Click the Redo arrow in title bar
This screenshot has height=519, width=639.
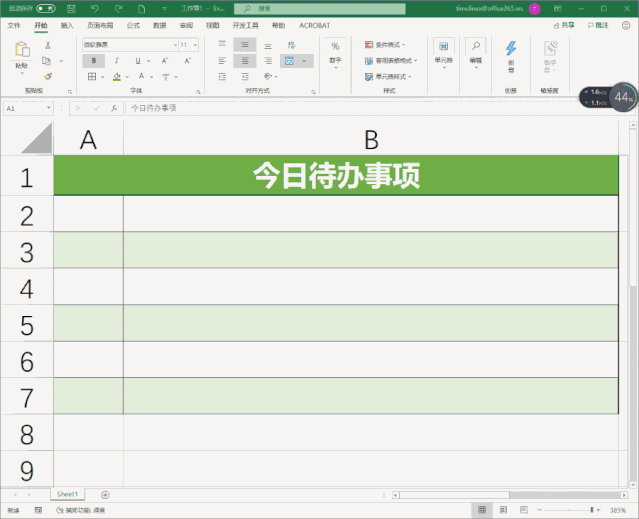118,9
